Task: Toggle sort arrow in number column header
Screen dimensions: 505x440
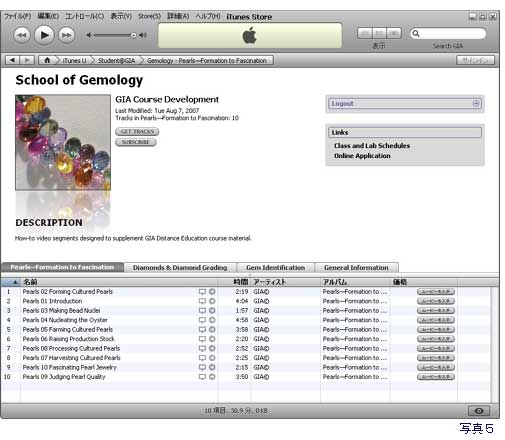Action: (15, 282)
